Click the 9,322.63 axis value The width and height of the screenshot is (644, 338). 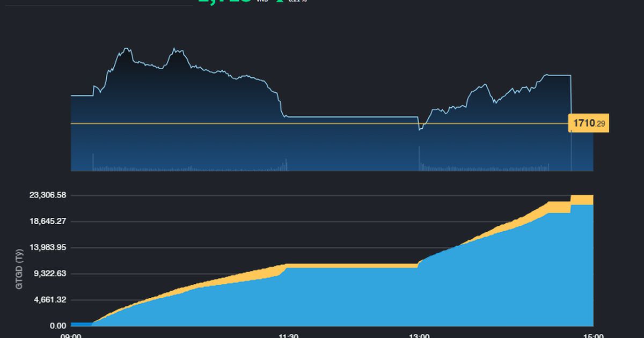pyautogui.click(x=50, y=273)
